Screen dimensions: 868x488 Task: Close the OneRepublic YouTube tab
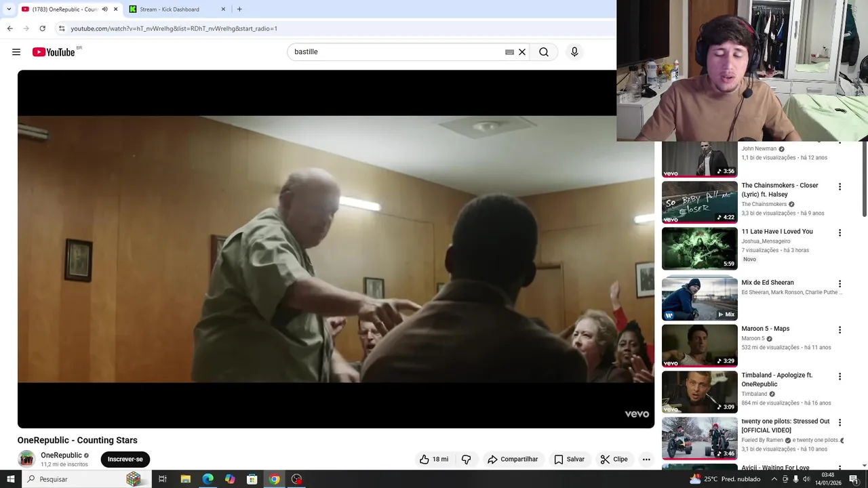coord(115,9)
